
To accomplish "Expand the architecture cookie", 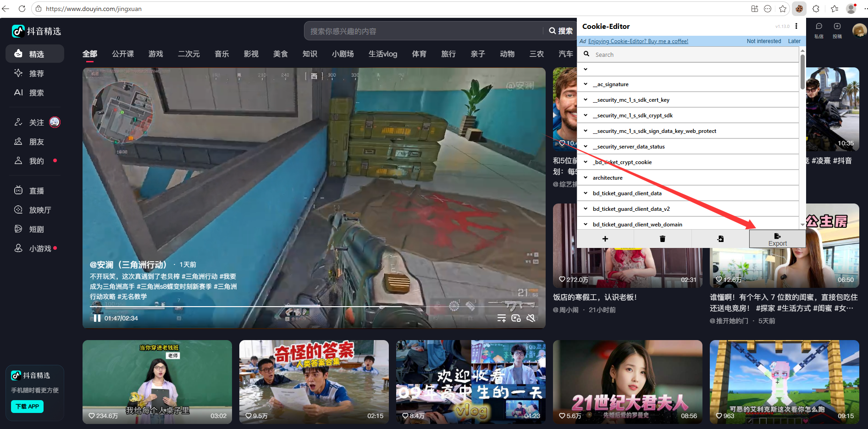I will tap(688, 178).
